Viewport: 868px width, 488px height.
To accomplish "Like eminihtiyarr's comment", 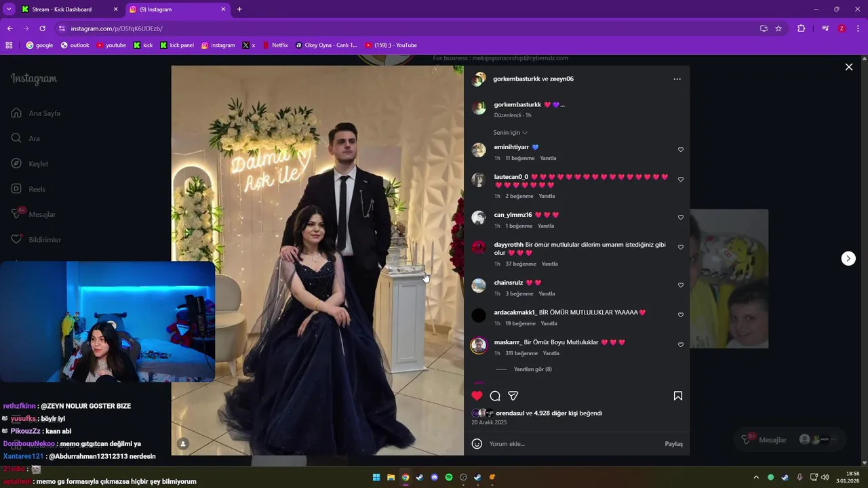I will (x=681, y=150).
